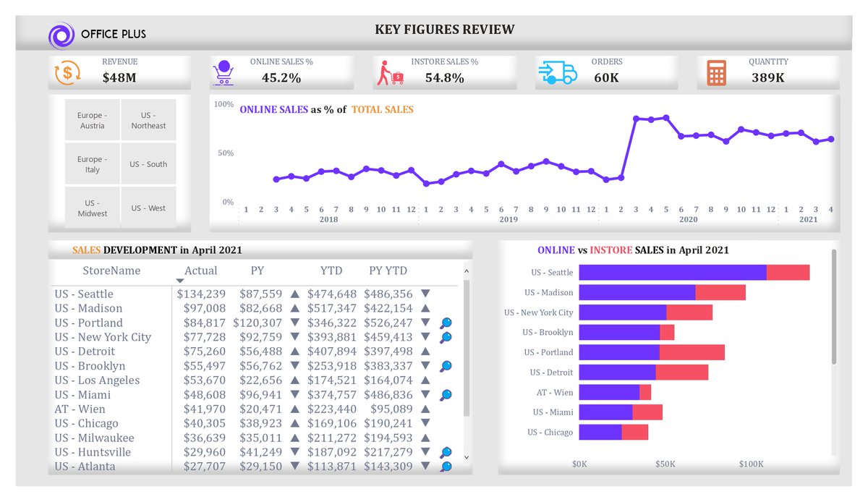Filter by US - South slicer tile

[x=148, y=164]
